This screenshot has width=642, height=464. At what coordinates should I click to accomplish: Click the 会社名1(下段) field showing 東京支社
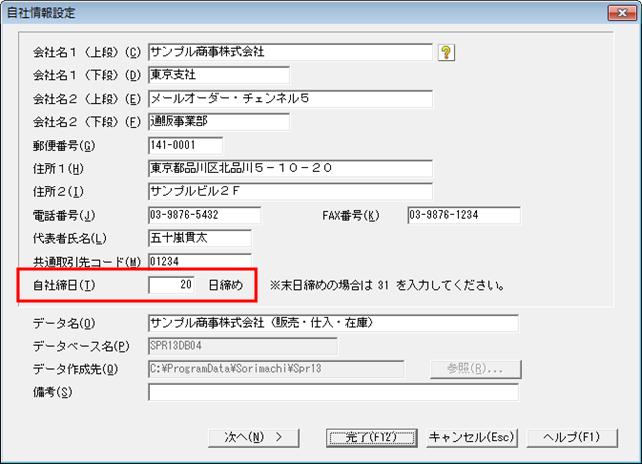(x=219, y=75)
